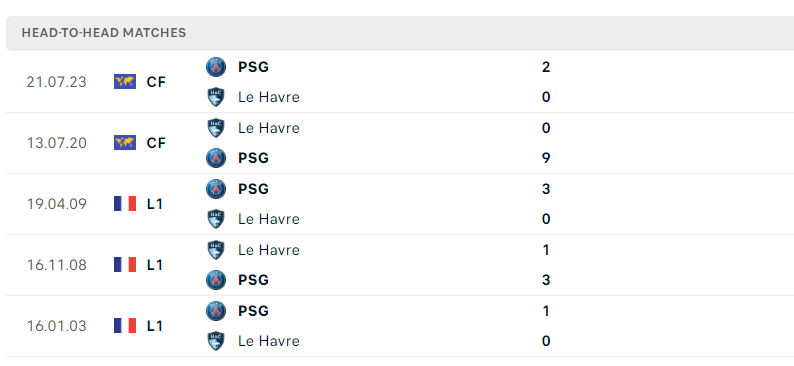
Task: Click world flag icon for 13.07.20 match
Action: click(x=125, y=143)
